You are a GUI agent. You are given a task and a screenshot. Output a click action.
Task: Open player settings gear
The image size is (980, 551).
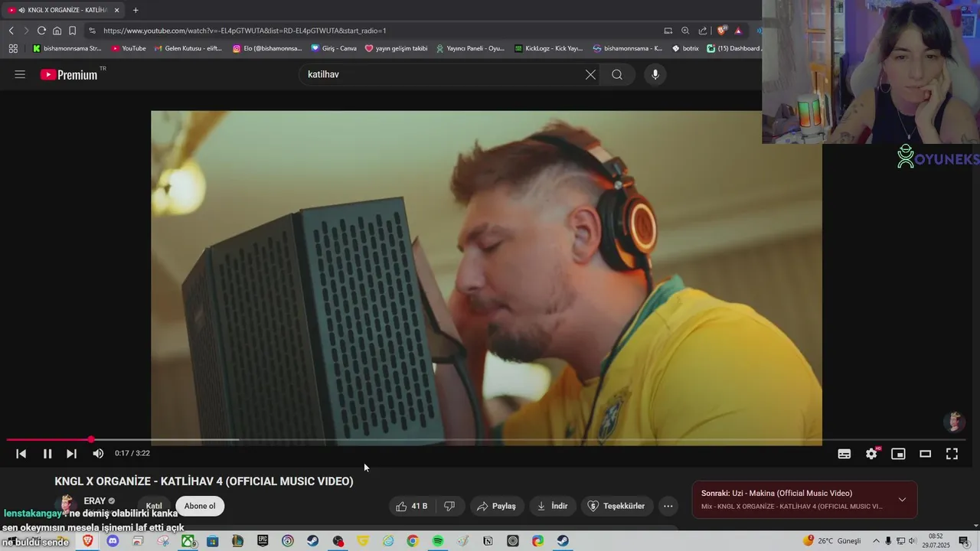pyautogui.click(x=871, y=454)
